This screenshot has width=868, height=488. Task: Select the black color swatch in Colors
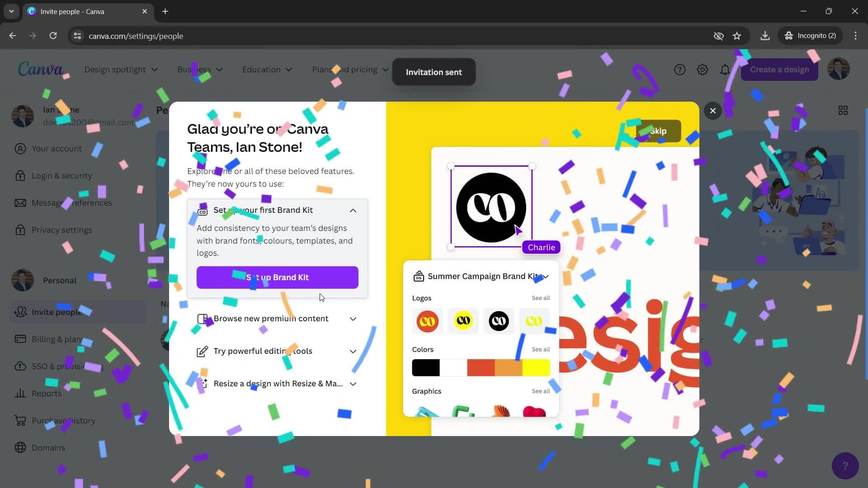tap(426, 368)
